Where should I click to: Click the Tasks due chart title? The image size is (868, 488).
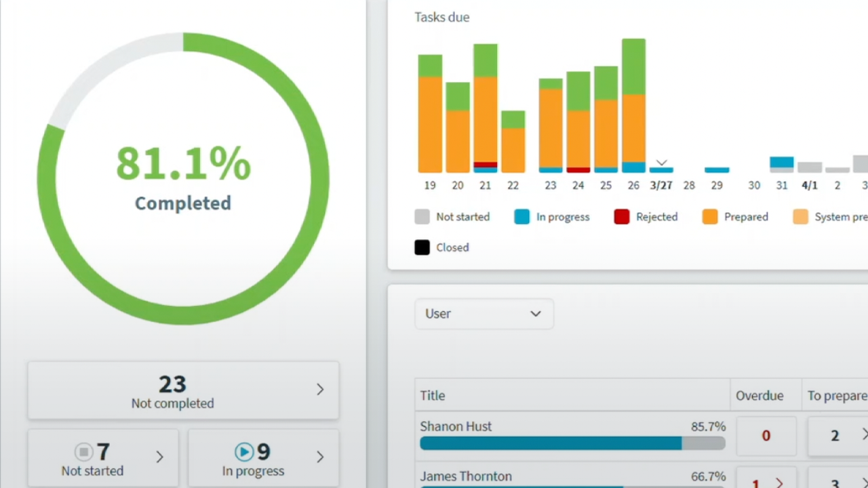point(442,17)
